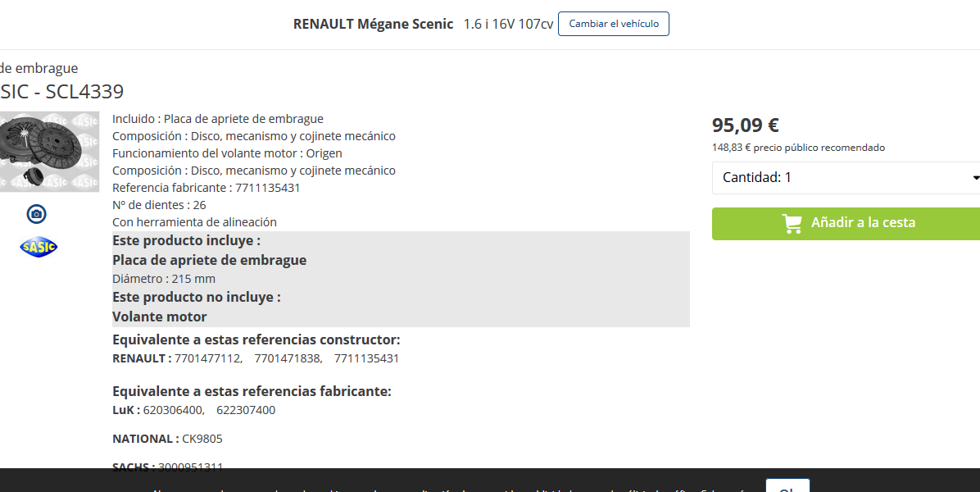Click the Volante motor heading
Screen dimensions: 980x492
pos(160,317)
